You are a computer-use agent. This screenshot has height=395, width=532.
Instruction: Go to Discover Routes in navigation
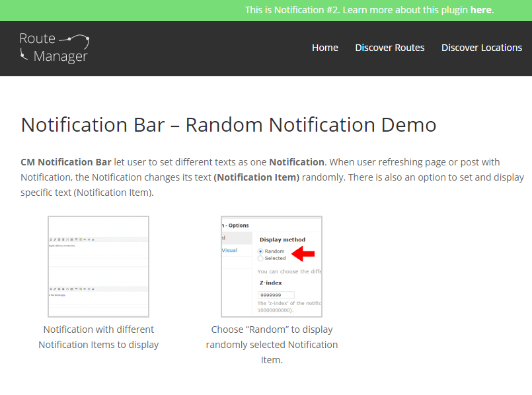pos(389,48)
